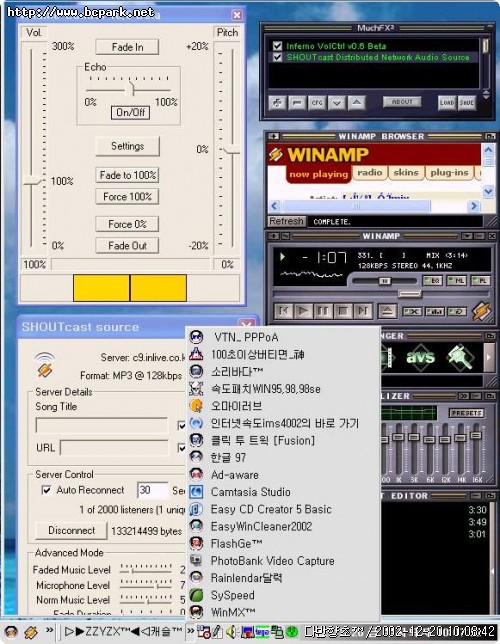The height and width of the screenshot is (644, 500).
Task: Move plugin down in MuchFX list
Action: pyautogui.click(x=336, y=102)
